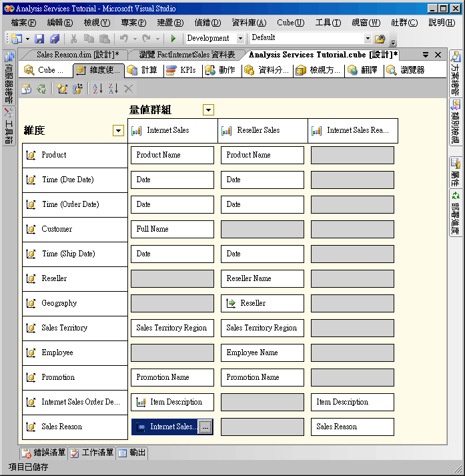Viewport: 465px width, 476px height.
Task: Select the Geography dimension row
Action: pos(75,303)
